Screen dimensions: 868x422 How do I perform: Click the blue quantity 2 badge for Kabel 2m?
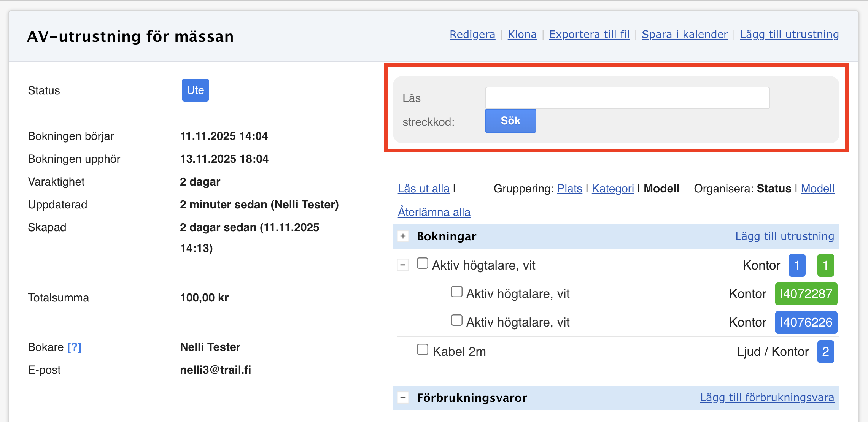[x=825, y=352]
